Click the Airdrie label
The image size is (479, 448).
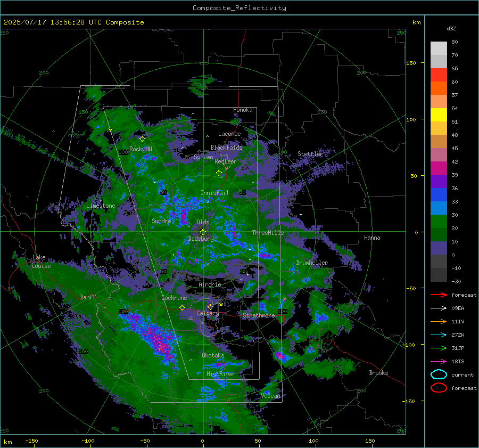210,284
